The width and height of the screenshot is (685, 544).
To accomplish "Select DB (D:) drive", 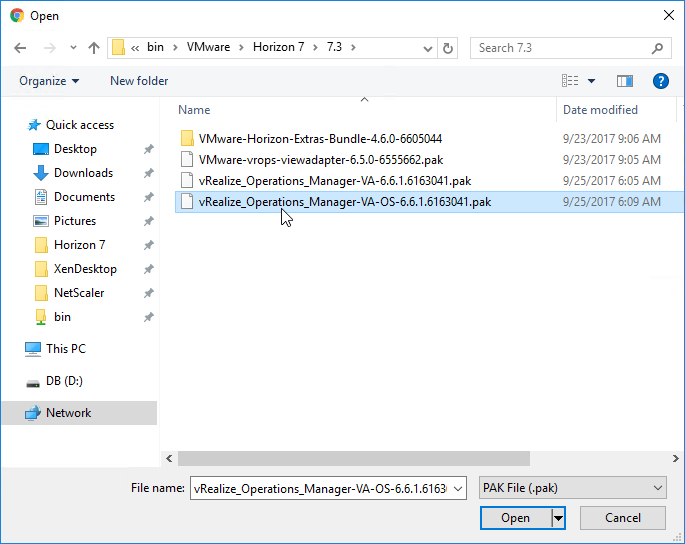I will [64, 381].
